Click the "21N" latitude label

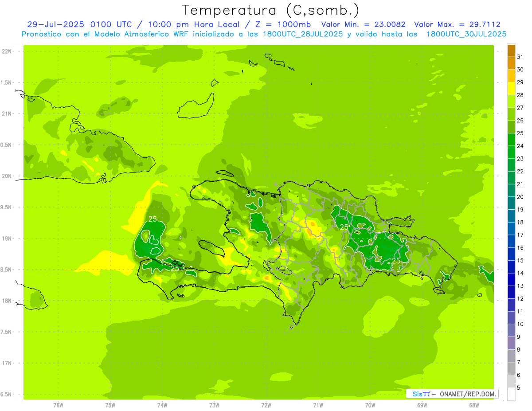8,114
